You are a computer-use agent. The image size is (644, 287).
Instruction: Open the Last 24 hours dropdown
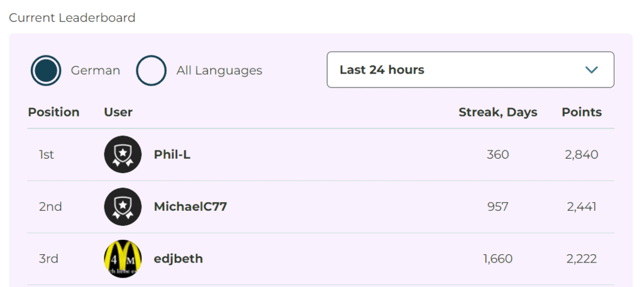470,70
